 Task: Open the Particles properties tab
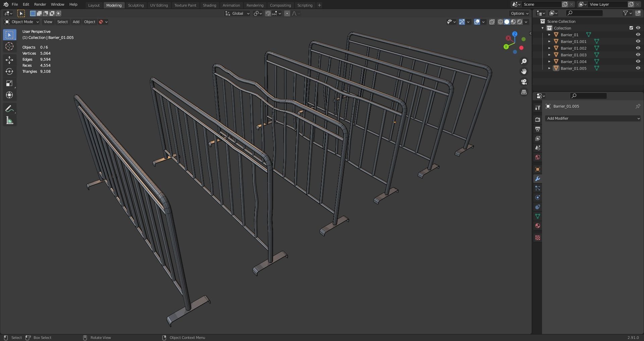click(x=538, y=188)
